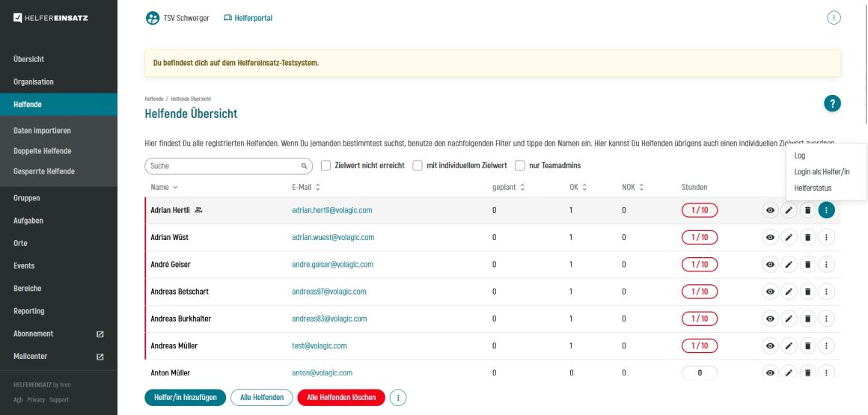Check the nur Teamadmins filter
868x415 pixels.
coord(521,165)
